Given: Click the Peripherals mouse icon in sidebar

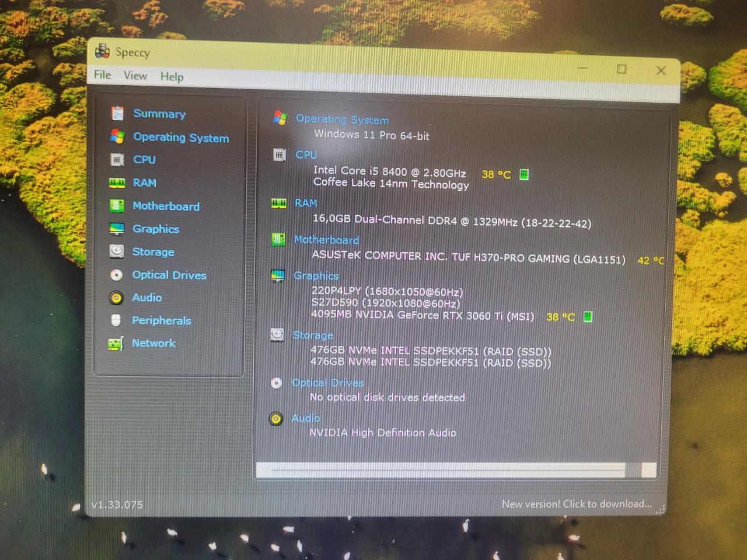Looking at the screenshot, I should (116, 320).
